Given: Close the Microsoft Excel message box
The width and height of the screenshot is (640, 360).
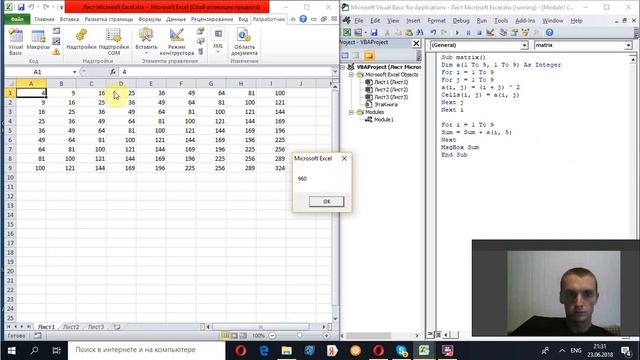Looking at the screenshot, I should pos(344,158).
